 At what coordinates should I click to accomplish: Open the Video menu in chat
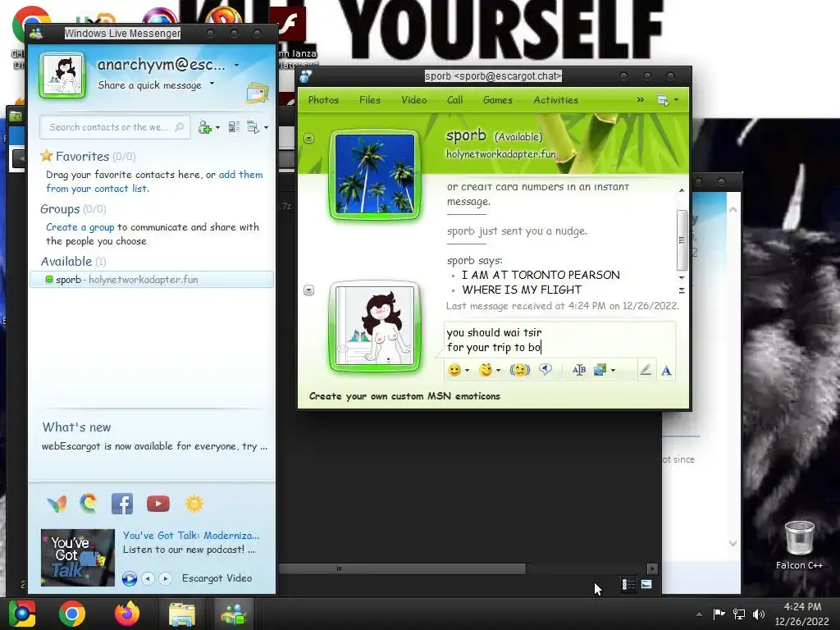(x=414, y=100)
